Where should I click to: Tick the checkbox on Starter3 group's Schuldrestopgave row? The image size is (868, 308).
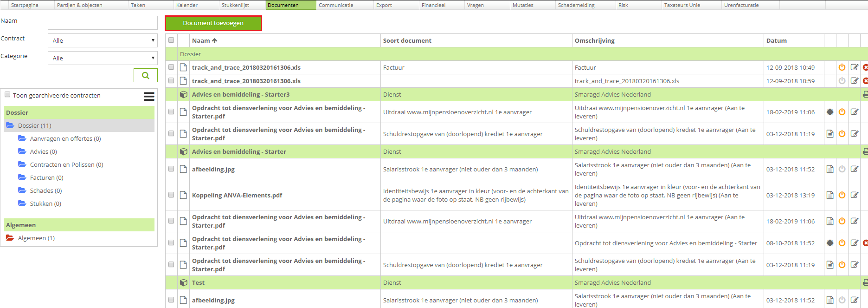point(171,133)
